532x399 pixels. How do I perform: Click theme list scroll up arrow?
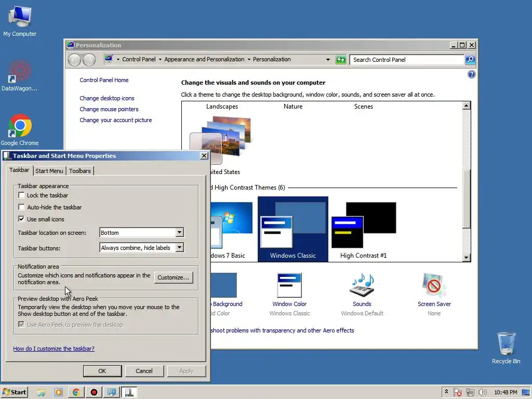point(466,105)
